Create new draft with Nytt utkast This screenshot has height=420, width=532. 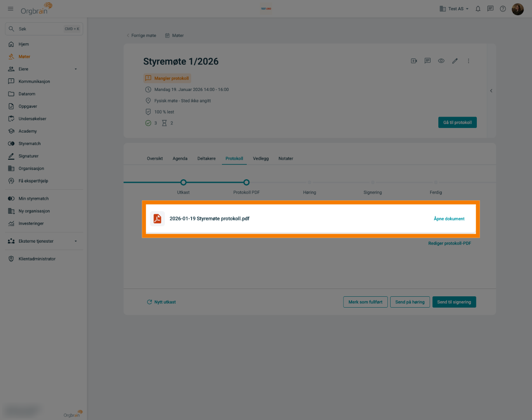[x=161, y=302]
